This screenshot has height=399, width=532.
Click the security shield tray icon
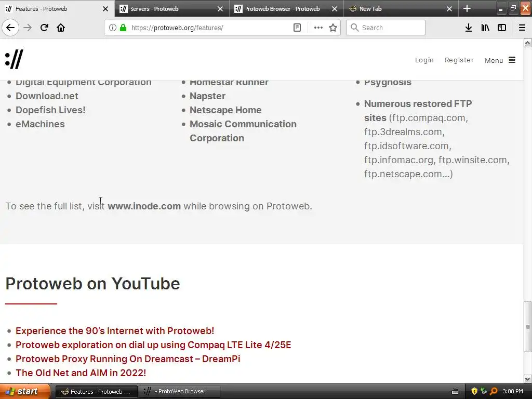pyautogui.click(x=474, y=392)
